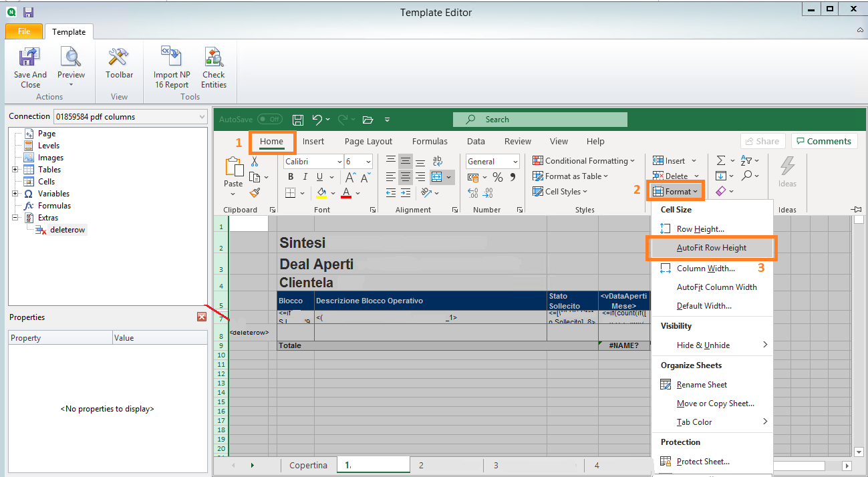The image size is (868, 477).
Task: Click the Paste clipboard icon
Action: click(233, 169)
